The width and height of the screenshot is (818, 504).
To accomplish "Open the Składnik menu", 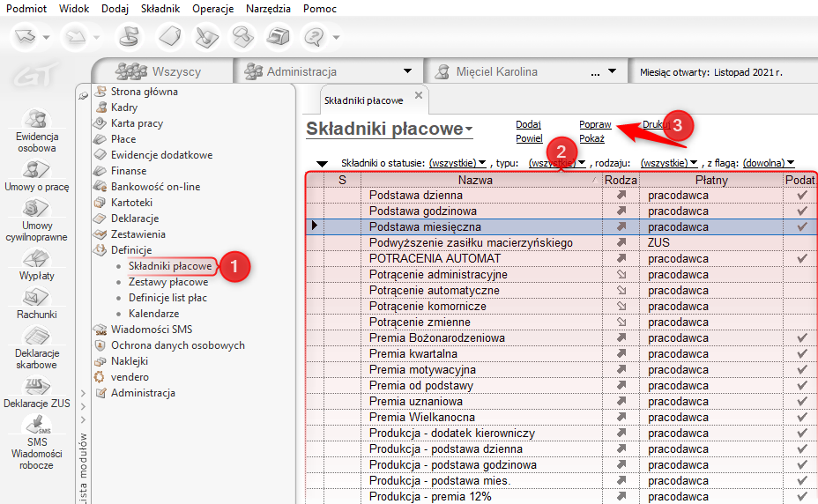I will pyautogui.click(x=160, y=8).
